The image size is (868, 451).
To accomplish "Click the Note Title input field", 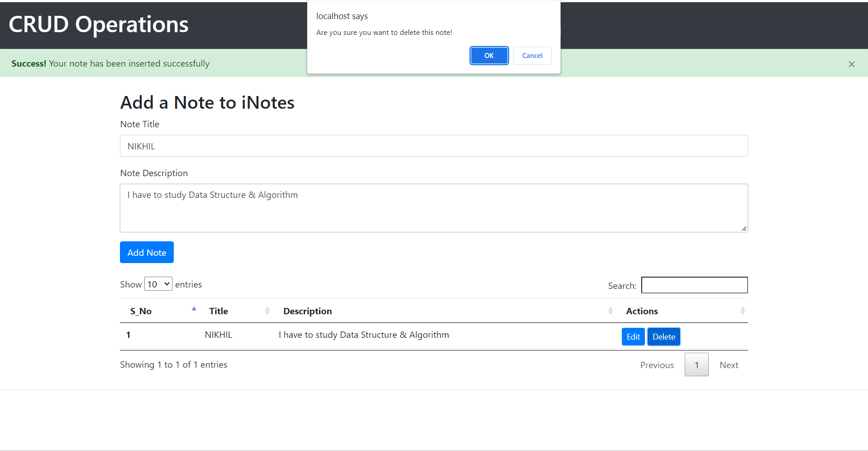I will 434,146.
